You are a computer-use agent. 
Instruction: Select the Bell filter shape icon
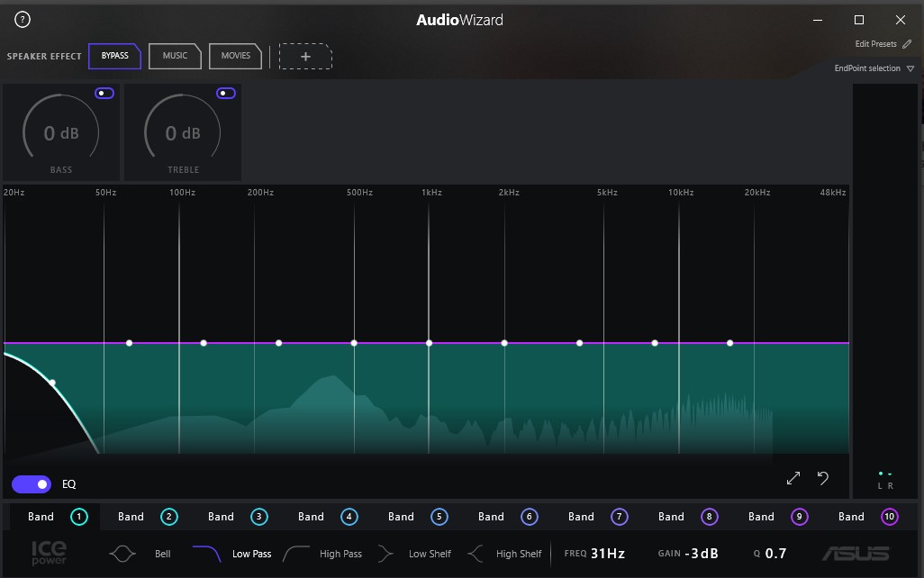[122, 554]
